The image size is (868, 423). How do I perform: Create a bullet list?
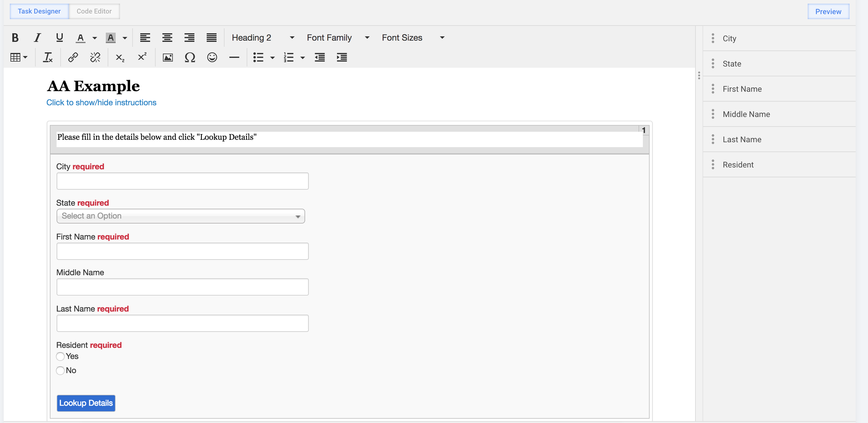[x=258, y=57]
